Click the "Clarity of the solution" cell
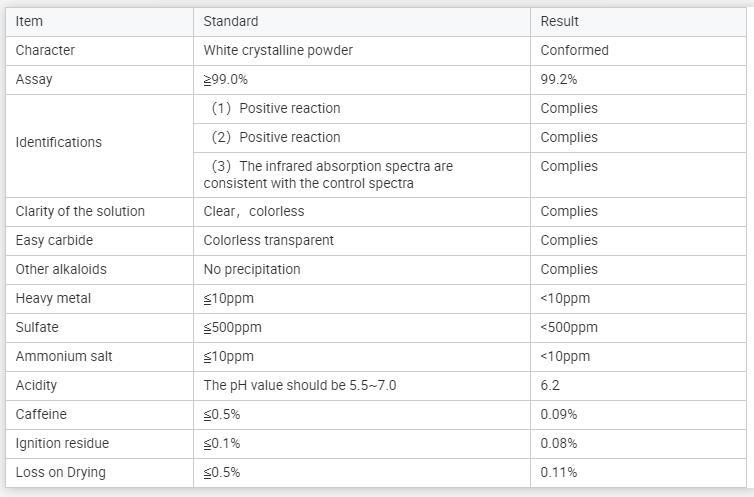The height and width of the screenshot is (497, 754). [x=80, y=211]
